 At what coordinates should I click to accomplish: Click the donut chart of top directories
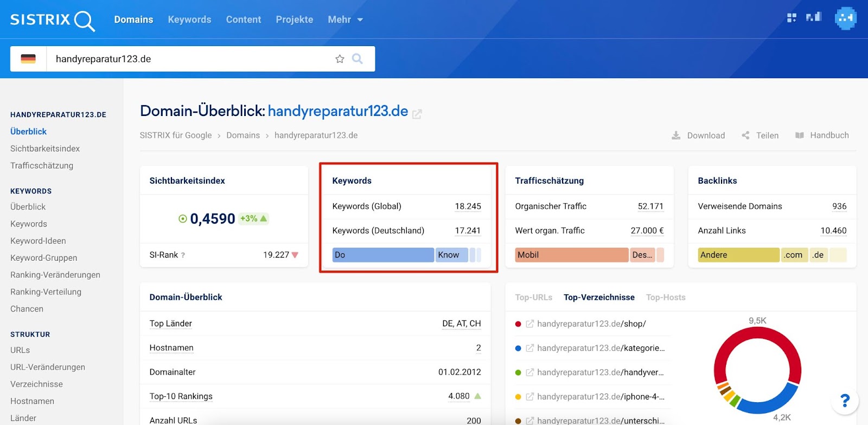[x=757, y=371]
